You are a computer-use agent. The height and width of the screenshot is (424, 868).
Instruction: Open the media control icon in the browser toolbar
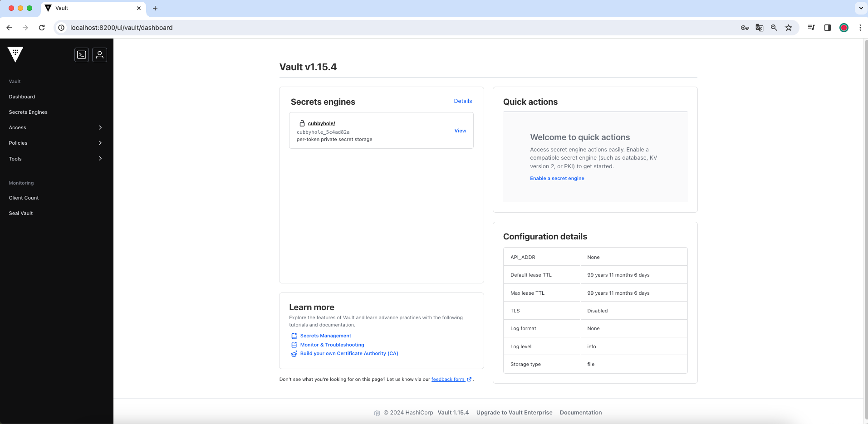[811, 28]
